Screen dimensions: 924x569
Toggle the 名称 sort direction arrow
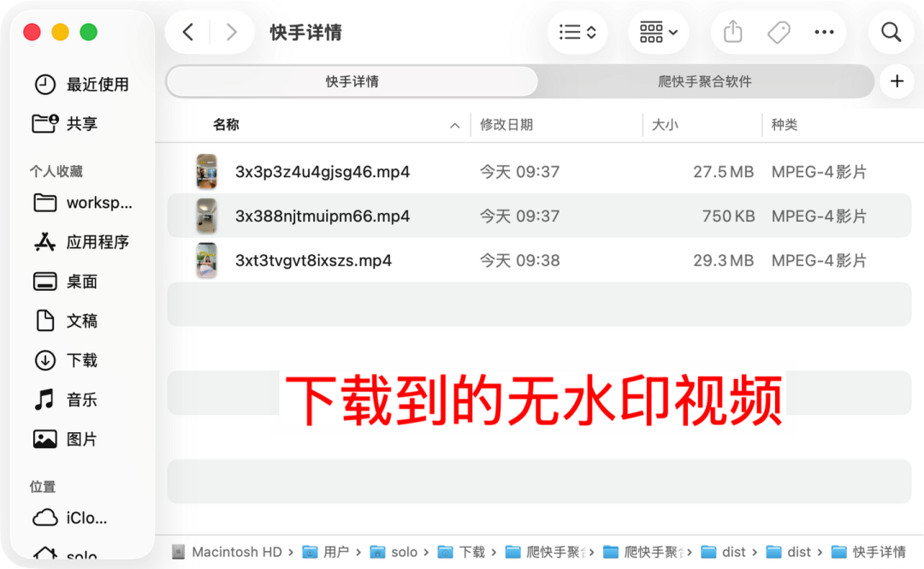(x=454, y=125)
